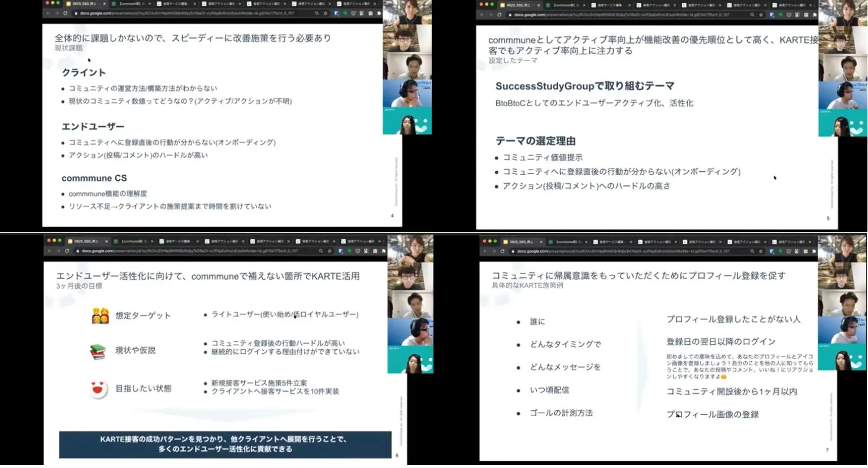Select headphones participant video beside slide 7
This screenshot has width=868, height=468.
coord(843,330)
